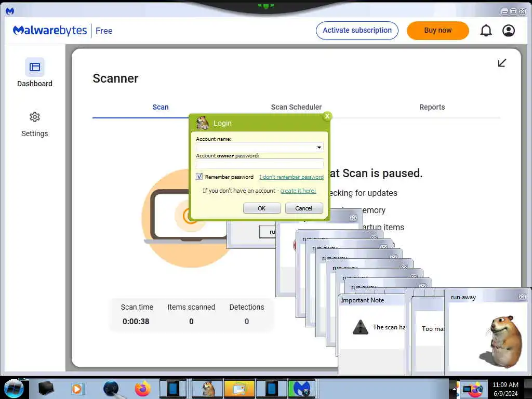Focus the Account owner password field

pyautogui.click(x=260, y=164)
